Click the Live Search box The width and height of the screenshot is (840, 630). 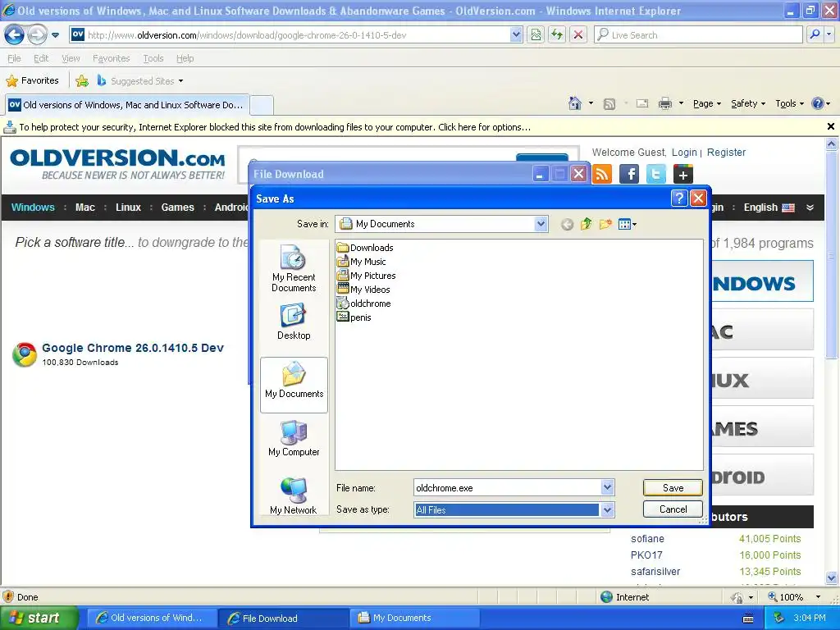pyautogui.click(x=698, y=34)
